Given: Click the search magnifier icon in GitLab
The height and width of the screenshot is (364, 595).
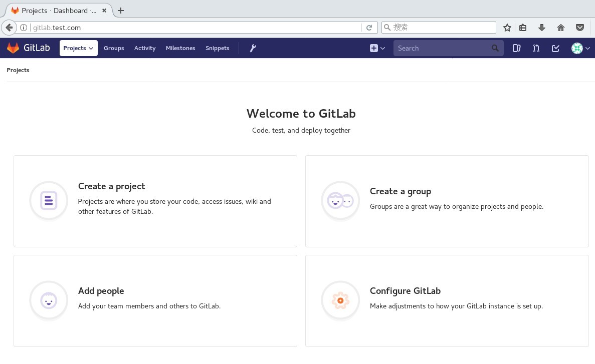Looking at the screenshot, I should click(495, 48).
